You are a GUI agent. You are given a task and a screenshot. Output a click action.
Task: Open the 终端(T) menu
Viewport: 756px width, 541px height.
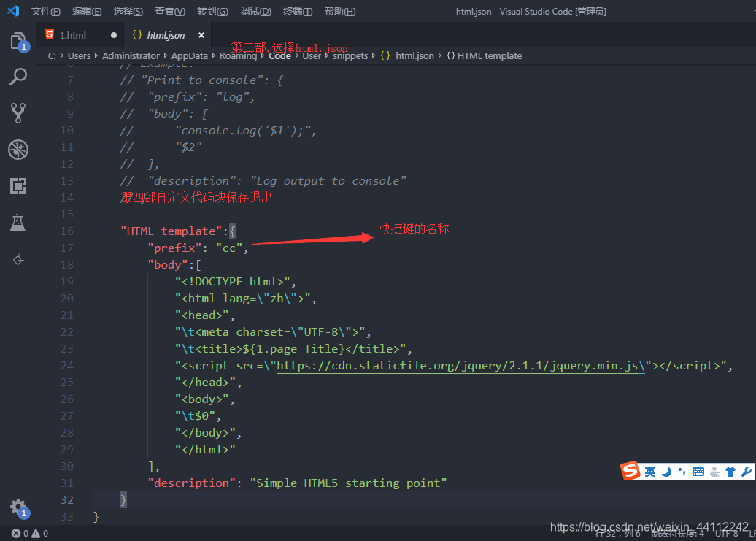click(298, 11)
